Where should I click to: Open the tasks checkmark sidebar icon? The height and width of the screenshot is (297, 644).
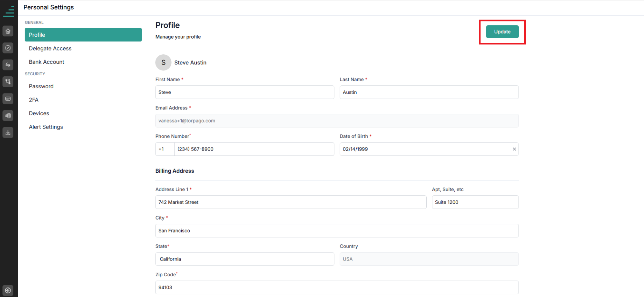(x=8, y=48)
